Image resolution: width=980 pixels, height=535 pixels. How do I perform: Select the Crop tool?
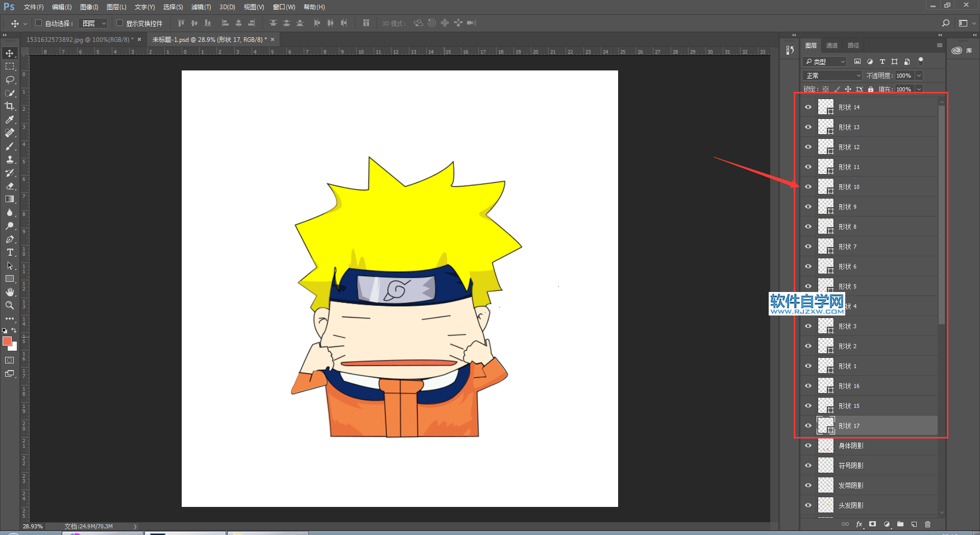coord(10,106)
